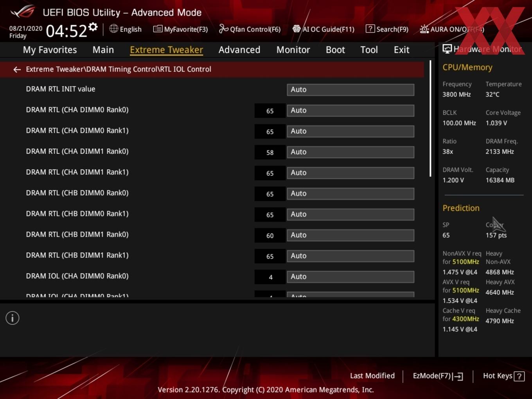
Task: Click the ROG logo icon
Action: click(22, 12)
